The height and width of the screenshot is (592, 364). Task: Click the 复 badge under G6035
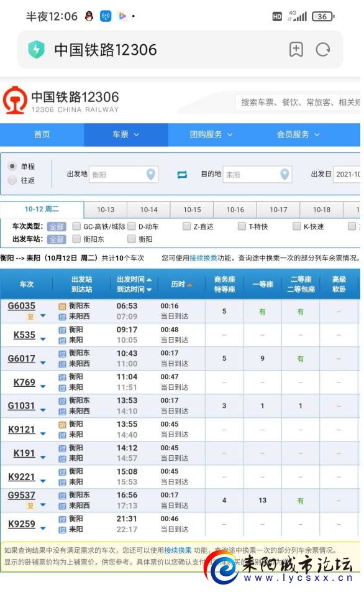click(30, 317)
